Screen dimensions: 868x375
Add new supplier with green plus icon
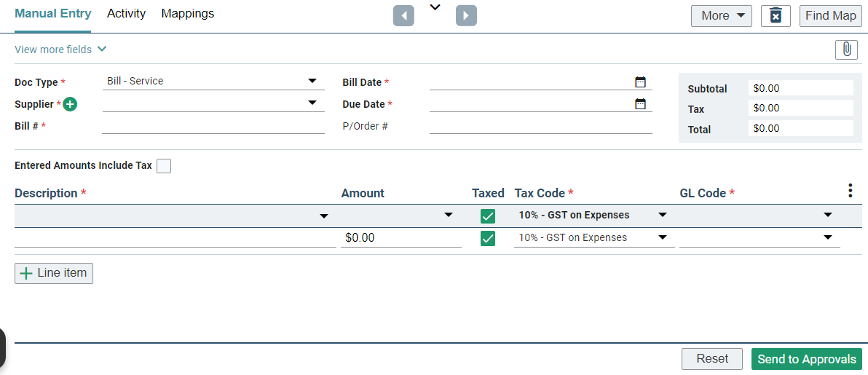(x=70, y=104)
